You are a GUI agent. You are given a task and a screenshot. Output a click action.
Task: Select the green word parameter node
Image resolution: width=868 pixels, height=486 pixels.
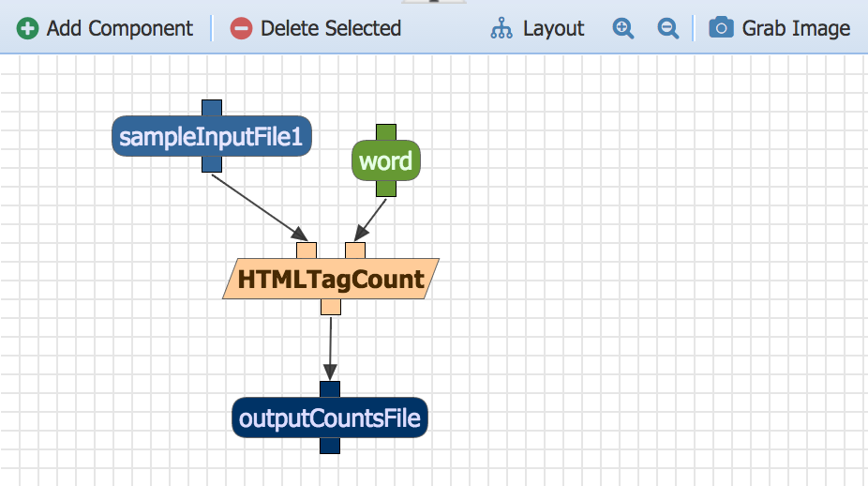(x=385, y=160)
